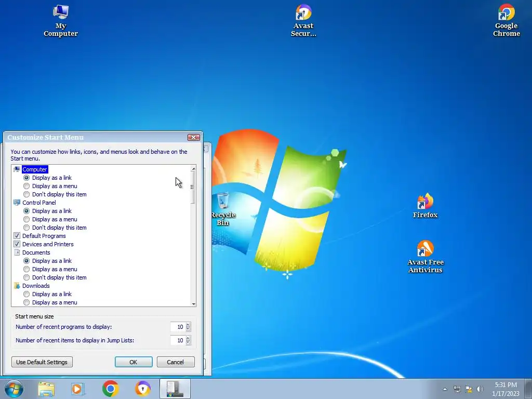Click the list scrollbar up arrow
The width and height of the screenshot is (532, 399).
(193, 169)
